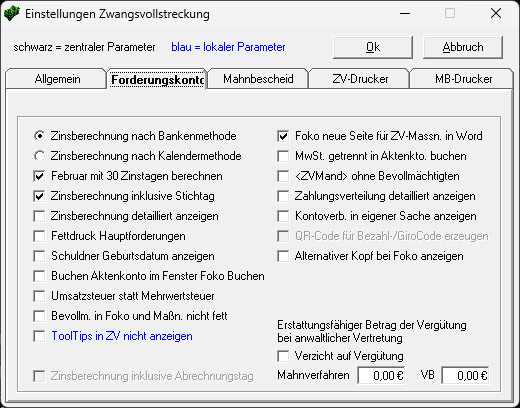Viewport: 520px width, 408px height.
Task: Click the Mahnverfahren amount field
Action: tap(381, 375)
